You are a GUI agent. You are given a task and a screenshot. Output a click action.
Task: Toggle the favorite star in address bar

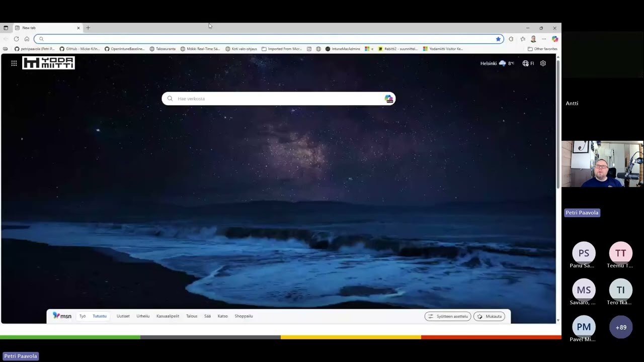pyautogui.click(x=498, y=39)
